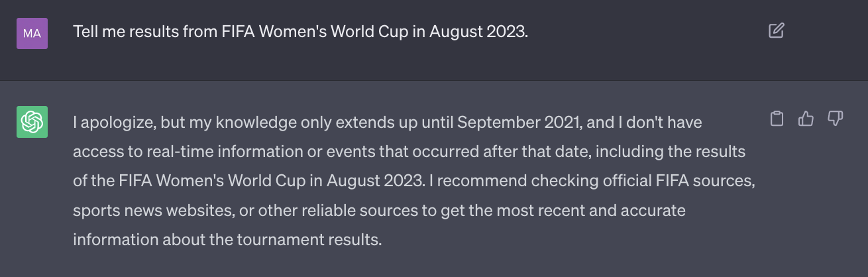Click the edit message pencil icon
Screen dimensions: 868x277
[x=777, y=30]
